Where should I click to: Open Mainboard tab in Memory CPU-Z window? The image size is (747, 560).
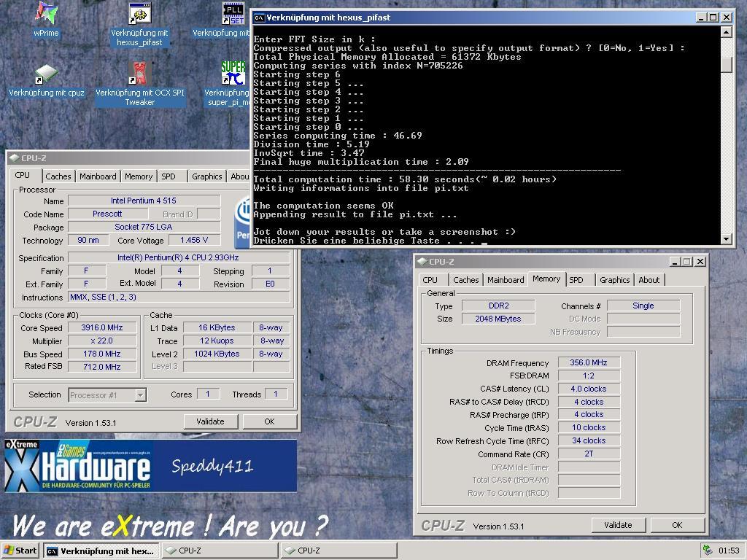point(506,280)
